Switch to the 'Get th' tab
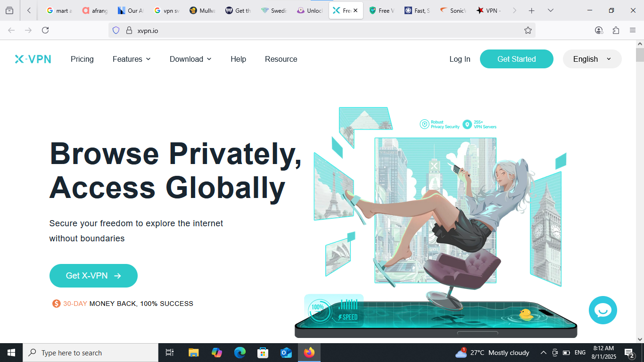Image resolution: width=644 pixels, height=362 pixels. click(x=238, y=10)
